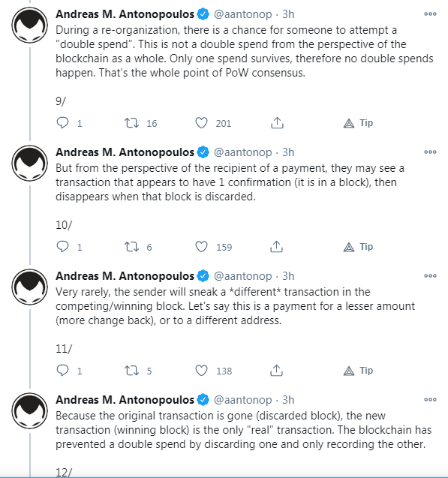Tip the author on tweet 9/
Viewport: 448px width, 478px height.
[358, 123]
